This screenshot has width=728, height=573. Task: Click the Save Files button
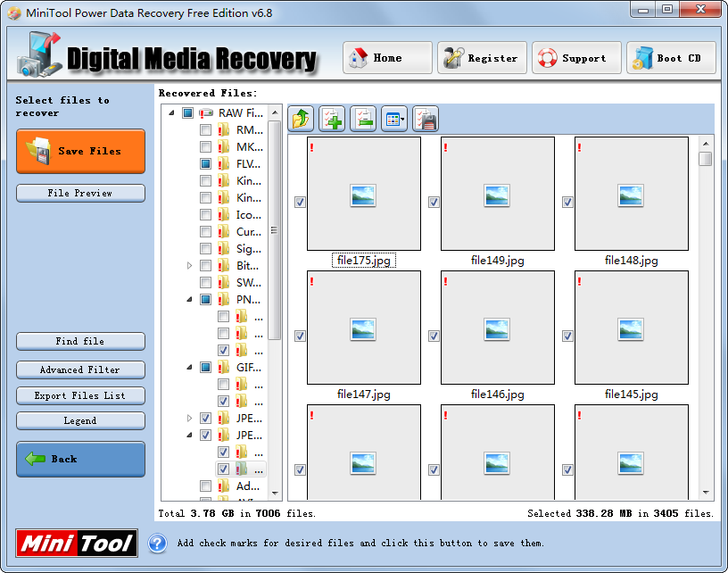tap(81, 152)
